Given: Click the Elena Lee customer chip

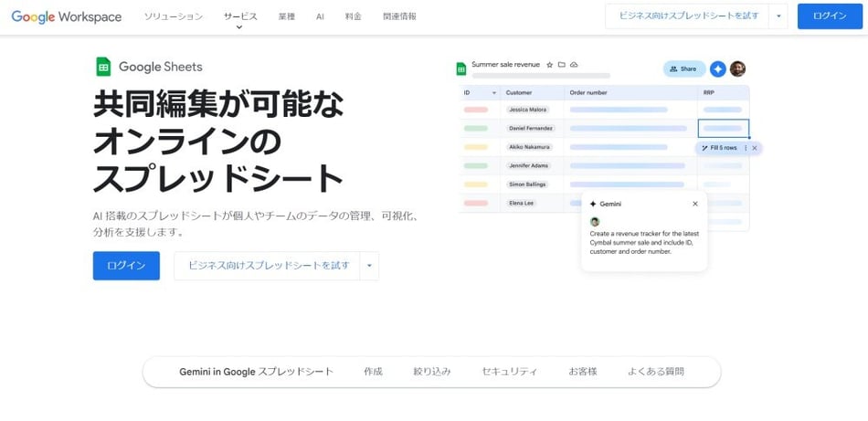Looking at the screenshot, I should [522, 203].
